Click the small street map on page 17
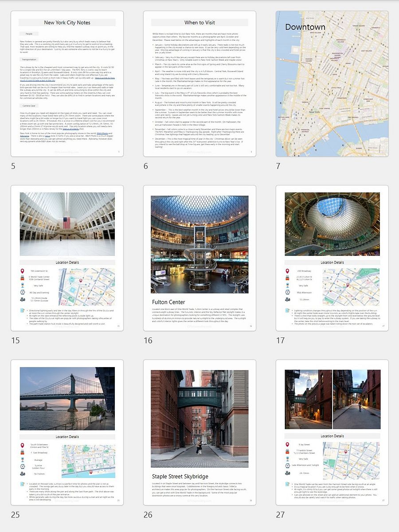Screen dimensions: 399x532 [351, 287]
